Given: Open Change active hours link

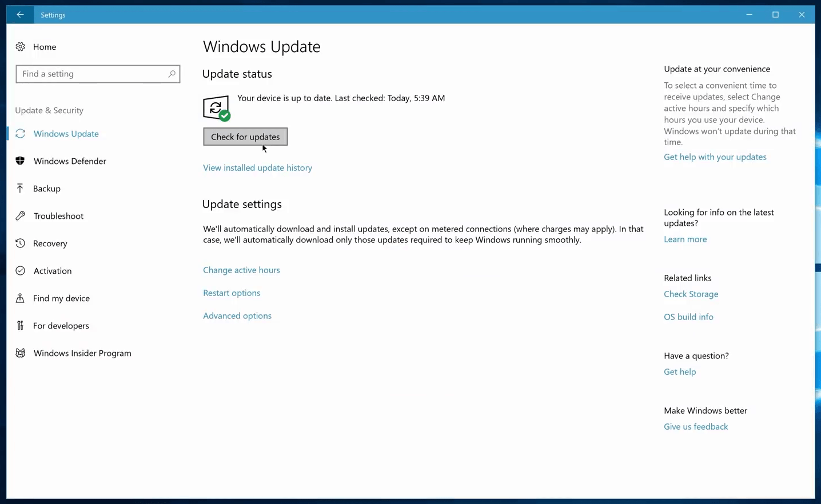Looking at the screenshot, I should [x=241, y=270].
